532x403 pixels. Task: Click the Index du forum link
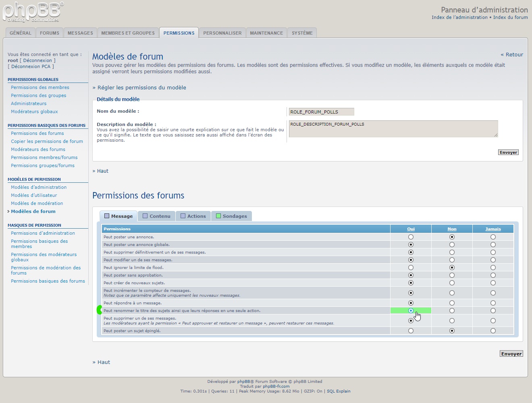point(510,17)
